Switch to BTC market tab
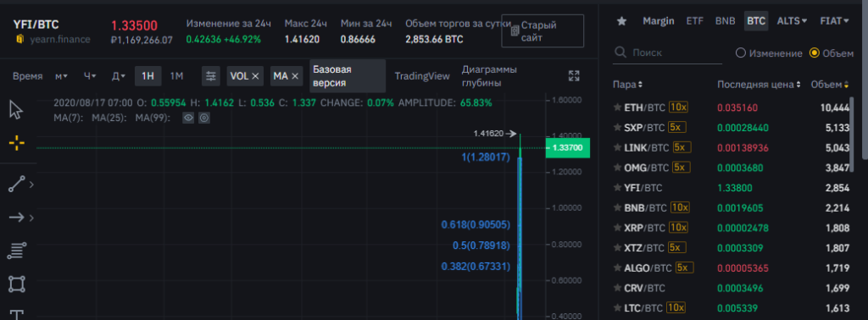The height and width of the screenshot is (320, 868). coord(755,21)
